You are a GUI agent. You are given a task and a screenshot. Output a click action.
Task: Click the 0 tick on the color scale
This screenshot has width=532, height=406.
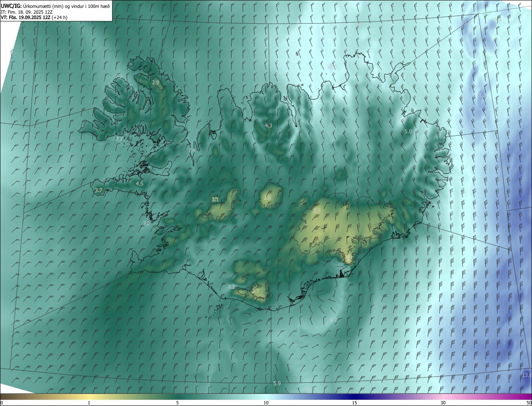point(2,403)
